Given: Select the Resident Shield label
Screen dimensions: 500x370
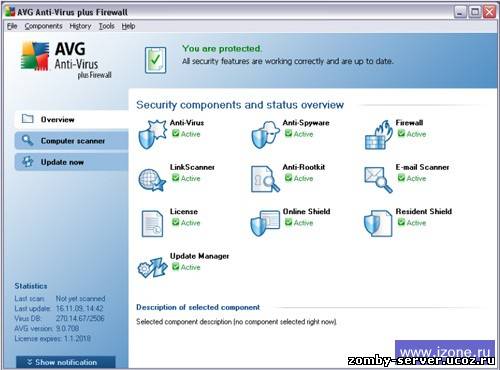Looking at the screenshot, I should click(424, 211).
